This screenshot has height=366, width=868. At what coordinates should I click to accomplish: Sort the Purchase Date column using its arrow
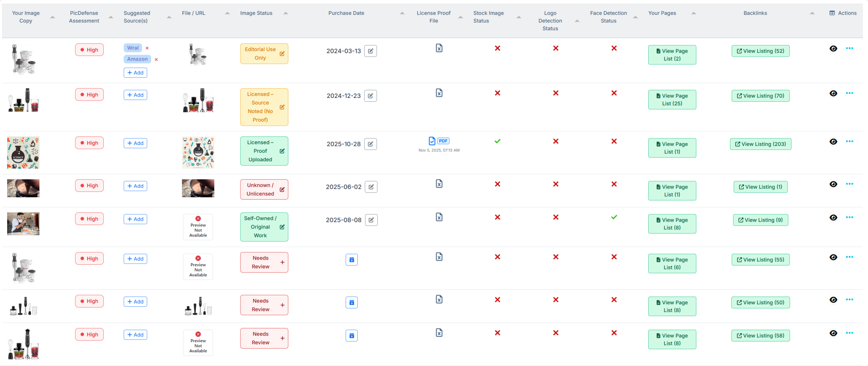(x=402, y=13)
